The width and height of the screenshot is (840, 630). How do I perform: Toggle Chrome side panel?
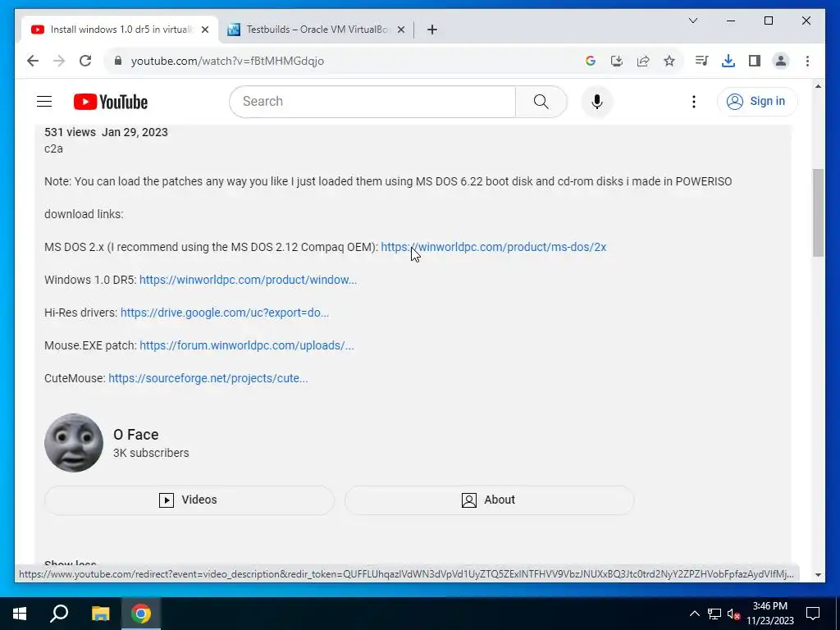click(x=755, y=61)
